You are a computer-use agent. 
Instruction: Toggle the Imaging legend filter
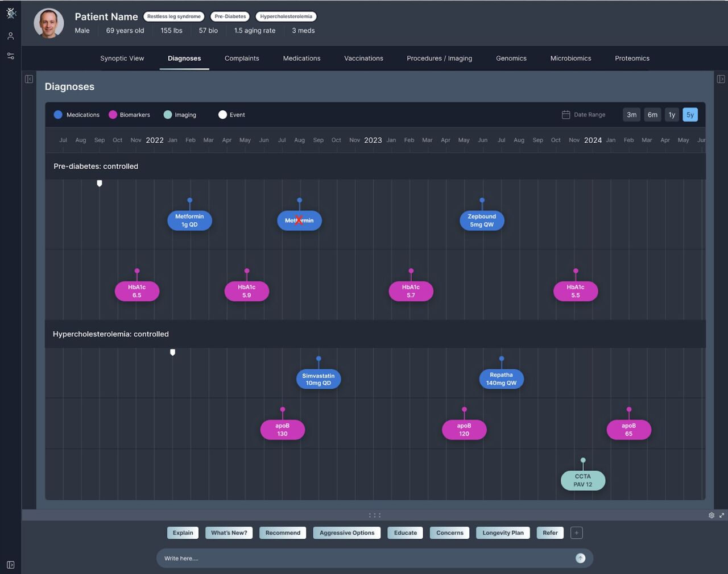pos(180,115)
